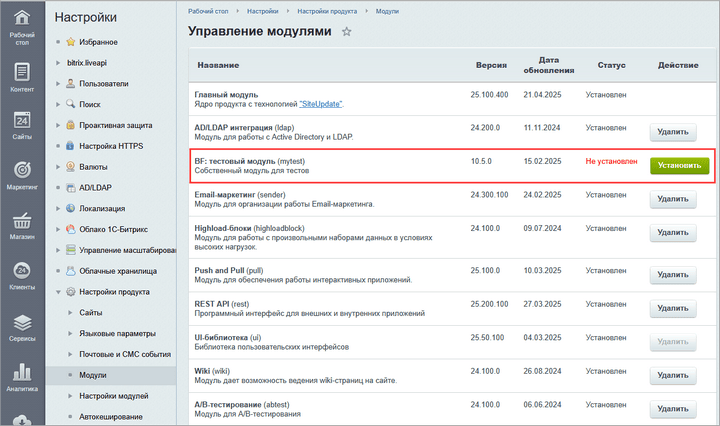Viewport: 720px width, 426px height.
Task: Click the Валюты icon
Action: click(x=70, y=166)
